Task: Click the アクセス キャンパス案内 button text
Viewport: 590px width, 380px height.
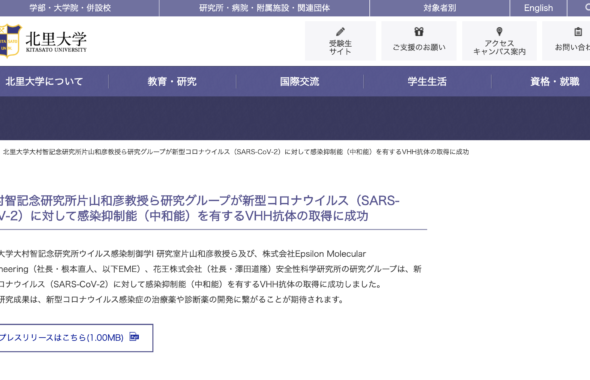Action: pyautogui.click(x=499, y=47)
